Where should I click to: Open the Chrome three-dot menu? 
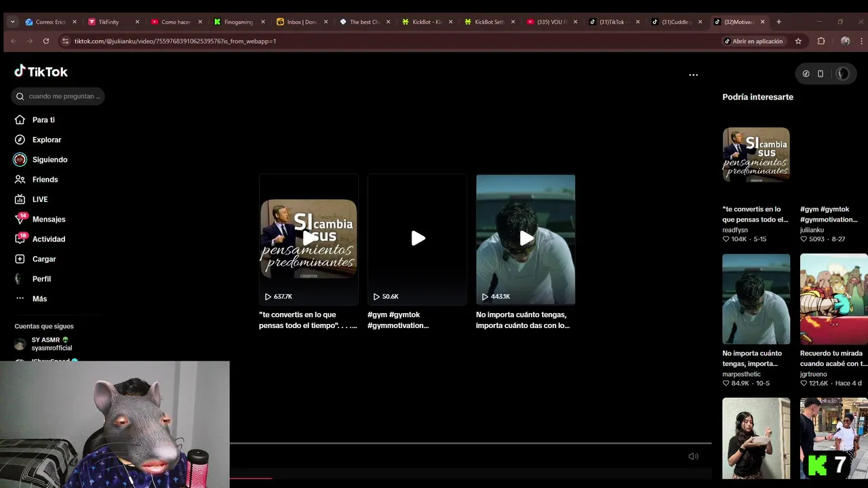[861, 41]
